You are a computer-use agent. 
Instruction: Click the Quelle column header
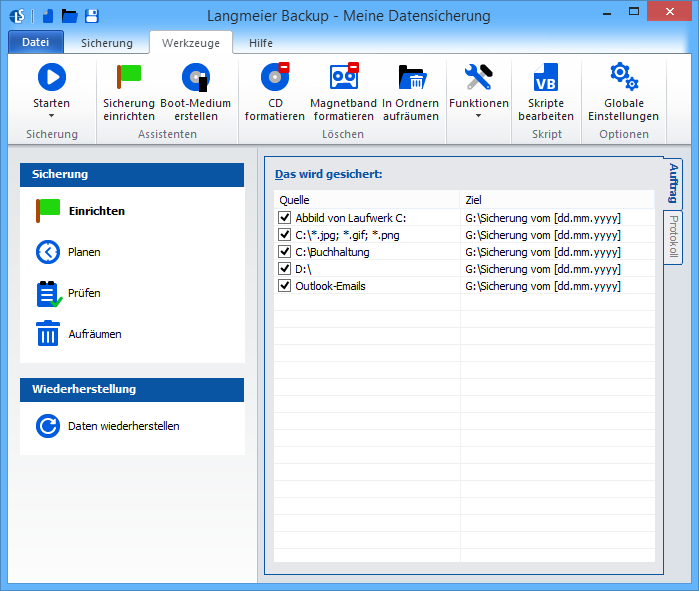click(366, 200)
